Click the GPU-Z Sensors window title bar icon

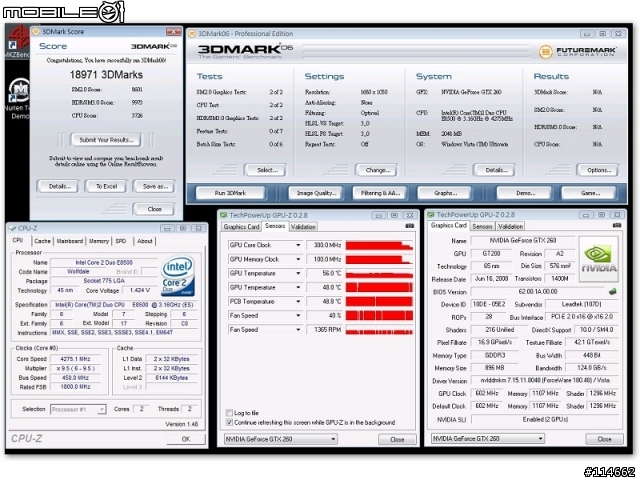(x=223, y=215)
